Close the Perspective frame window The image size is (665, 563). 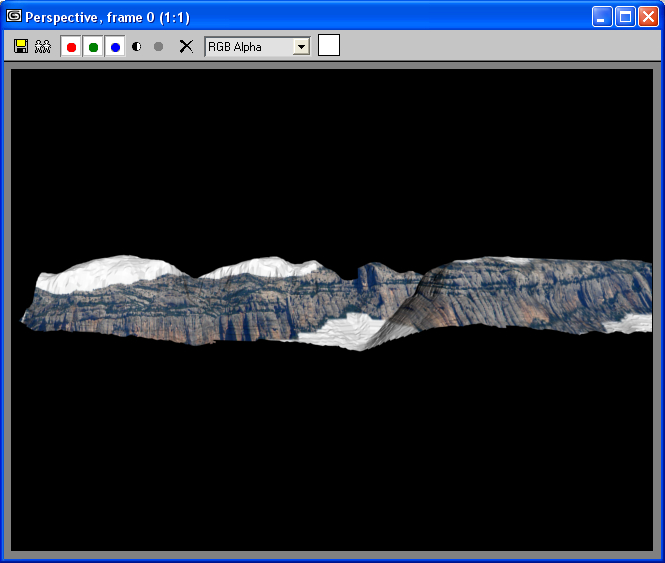[x=648, y=17]
